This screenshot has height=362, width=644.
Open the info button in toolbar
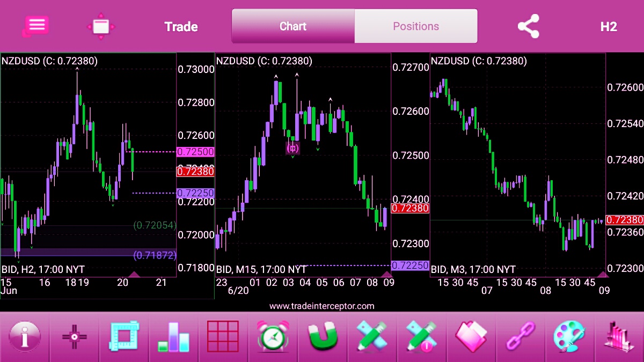pos(24,337)
